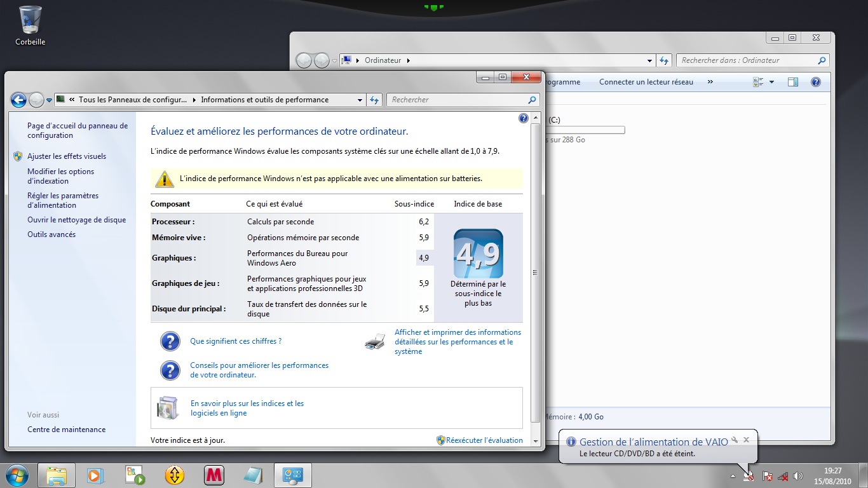Open address bar dropdown in performance window

(x=360, y=100)
